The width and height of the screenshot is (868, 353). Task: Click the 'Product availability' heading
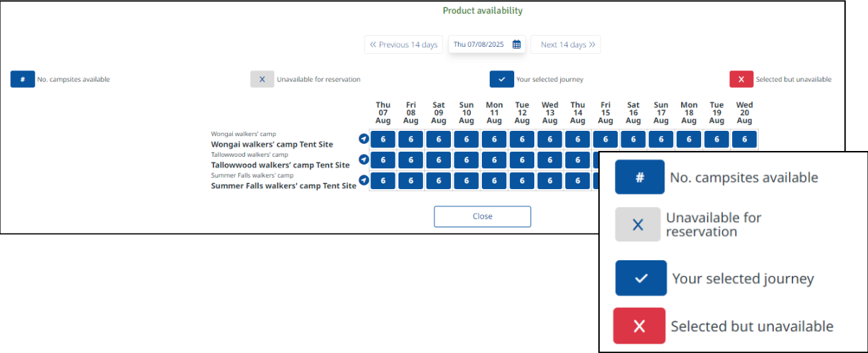483,11
